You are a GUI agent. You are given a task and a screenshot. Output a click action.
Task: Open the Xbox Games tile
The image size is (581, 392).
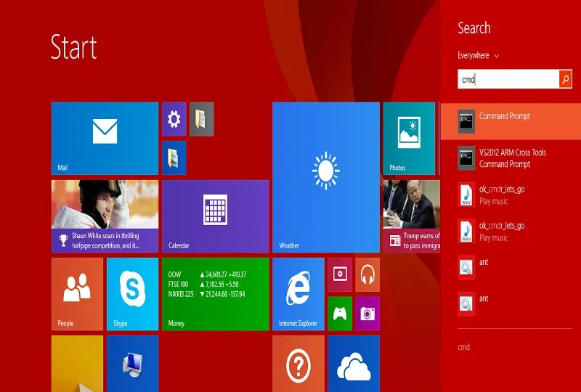pyautogui.click(x=340, y=314)
